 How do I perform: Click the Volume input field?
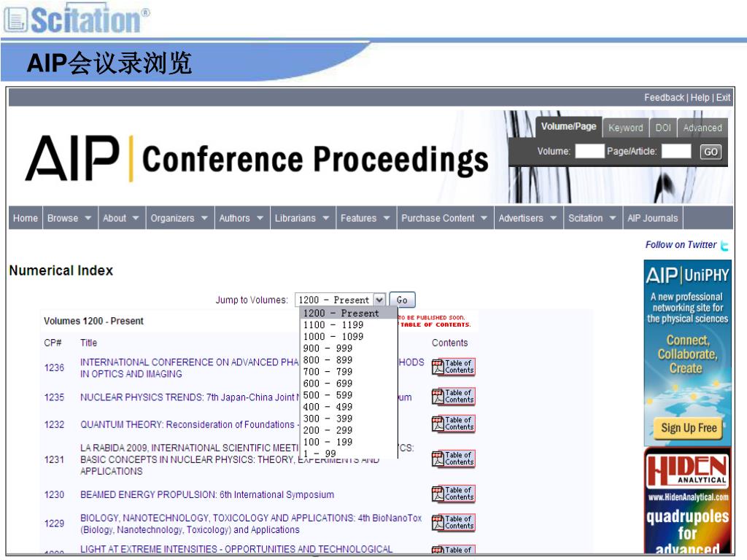(589, 152)
